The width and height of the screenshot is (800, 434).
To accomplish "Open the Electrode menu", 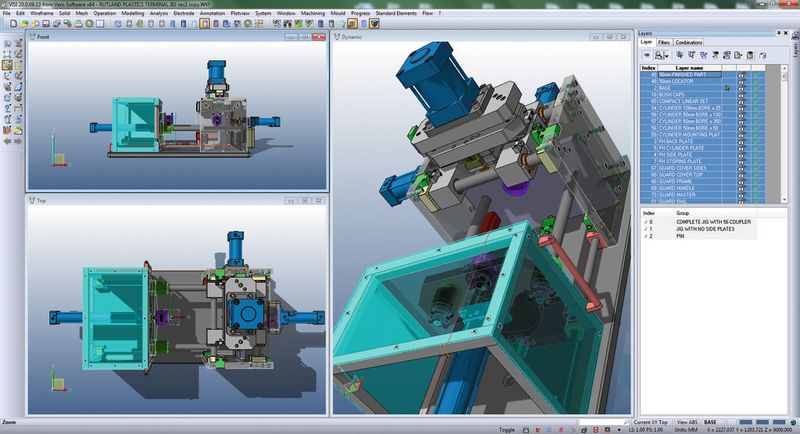I will pyautogui.click(x=184, y=13).
